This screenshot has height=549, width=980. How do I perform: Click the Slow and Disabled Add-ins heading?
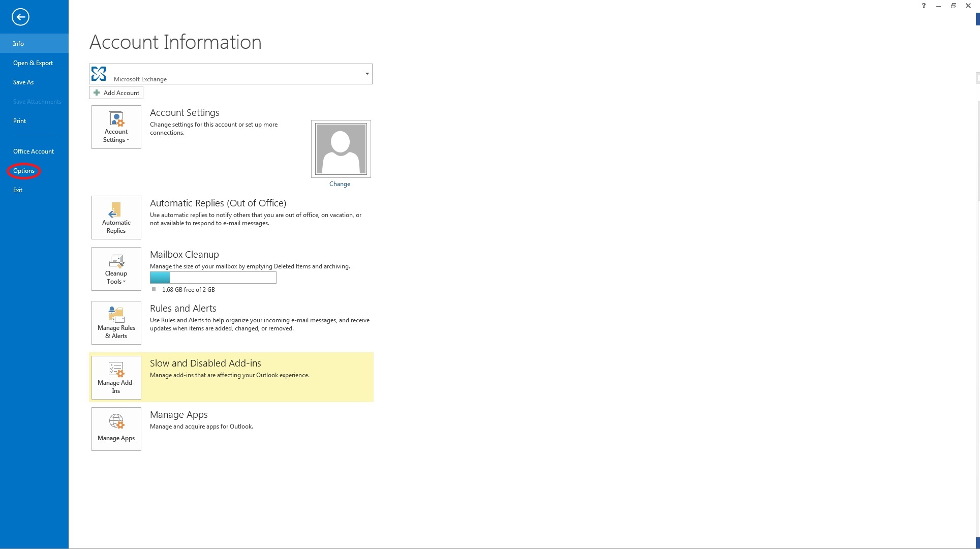(205, 363)
